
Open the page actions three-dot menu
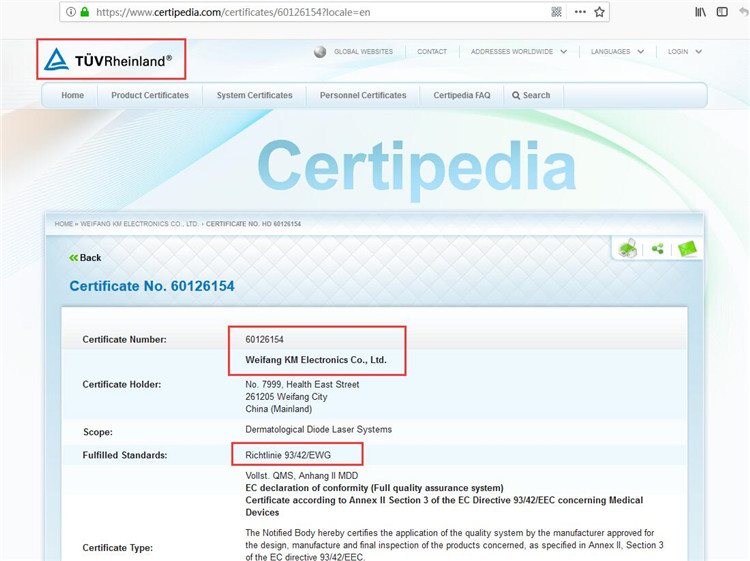tap(580, 12)
